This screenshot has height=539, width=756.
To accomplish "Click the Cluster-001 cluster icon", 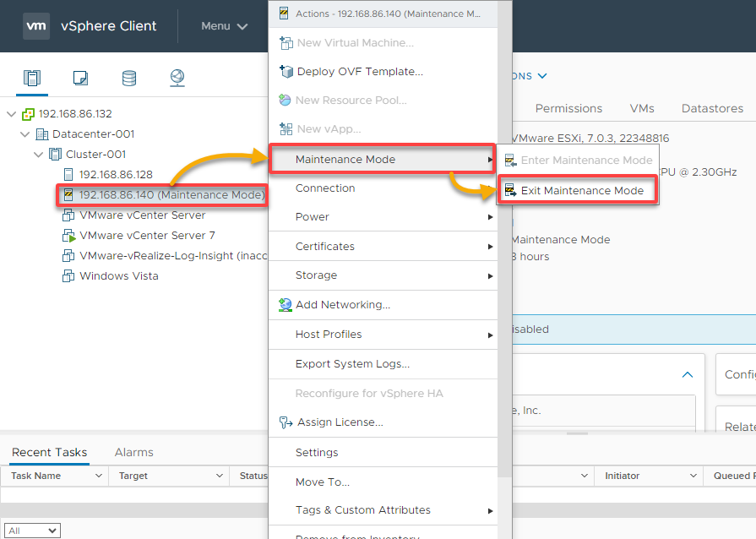I will point(56,155).
